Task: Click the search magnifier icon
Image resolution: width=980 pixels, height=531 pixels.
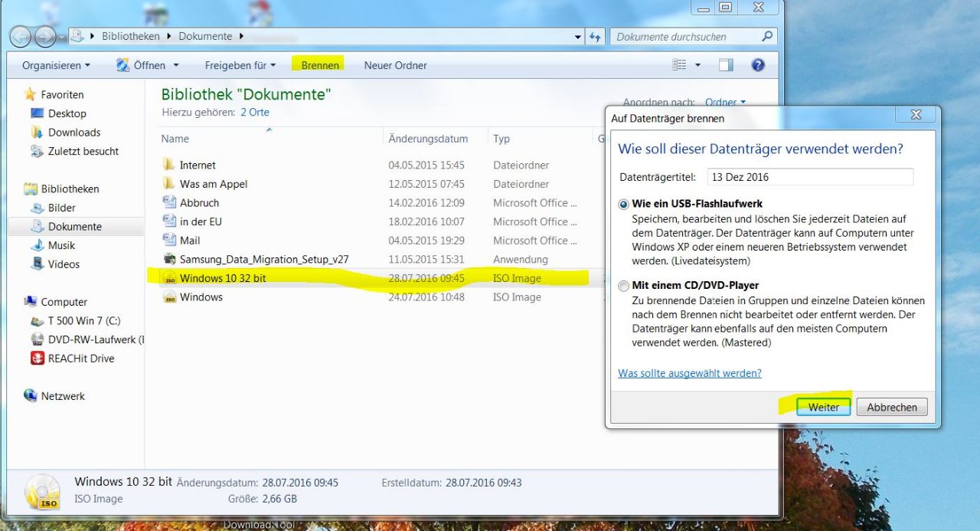Action: tap(767, 36)
